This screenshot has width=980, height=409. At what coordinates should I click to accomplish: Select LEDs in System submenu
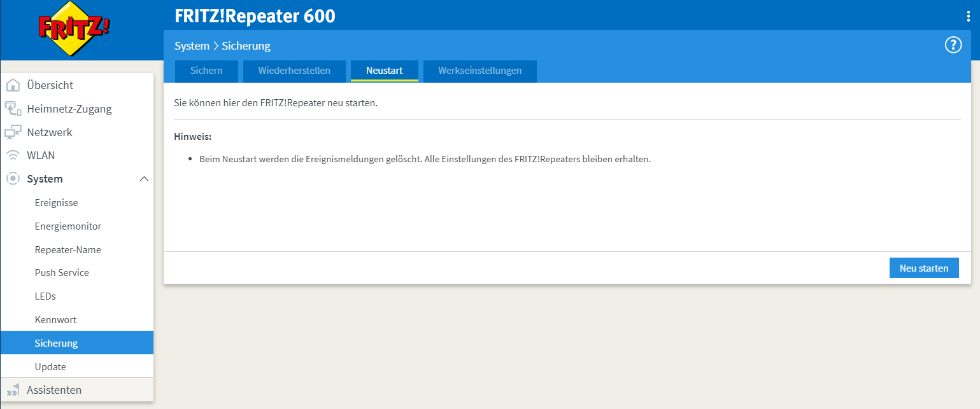tap(45, 296)
